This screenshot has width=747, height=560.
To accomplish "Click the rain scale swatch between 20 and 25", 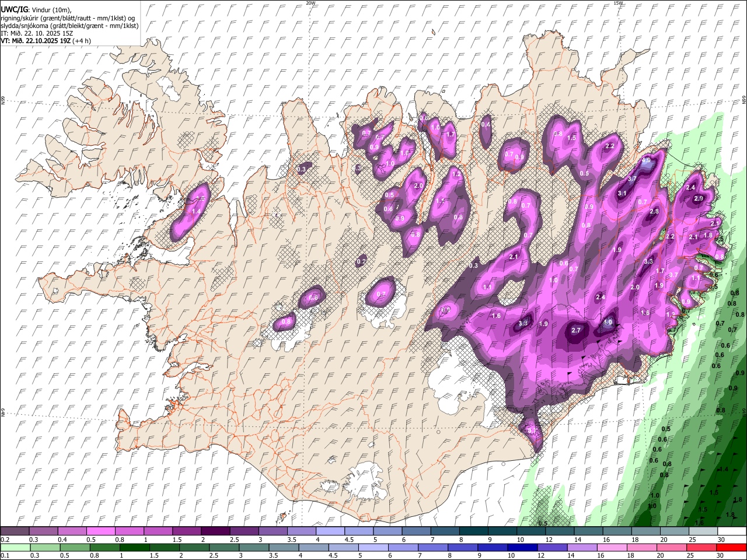I will pos(671,548).
